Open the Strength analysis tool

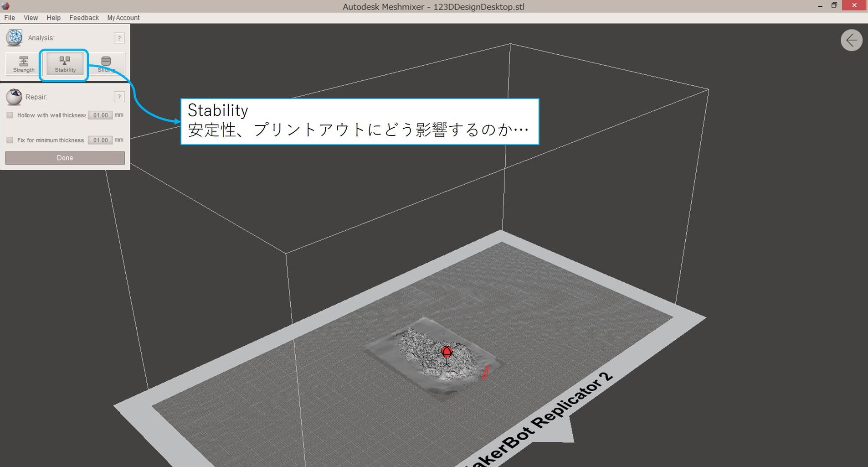point(24,64)
